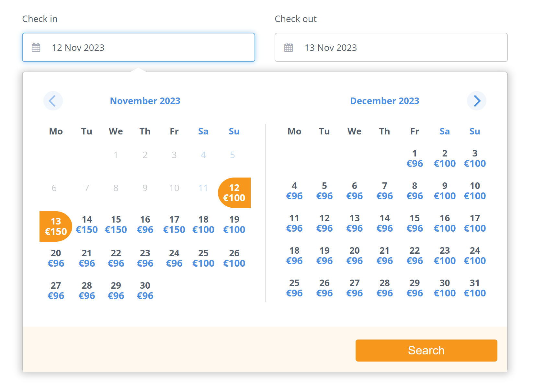The width and height of the screenshot is (534, 392).
Task: Choose December 23 at €100
Action: (x=445, y=256)
